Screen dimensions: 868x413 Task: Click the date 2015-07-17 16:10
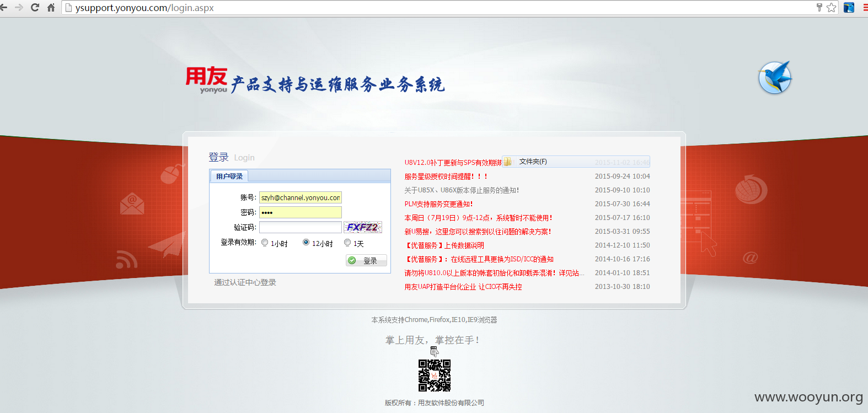[622, 218]
